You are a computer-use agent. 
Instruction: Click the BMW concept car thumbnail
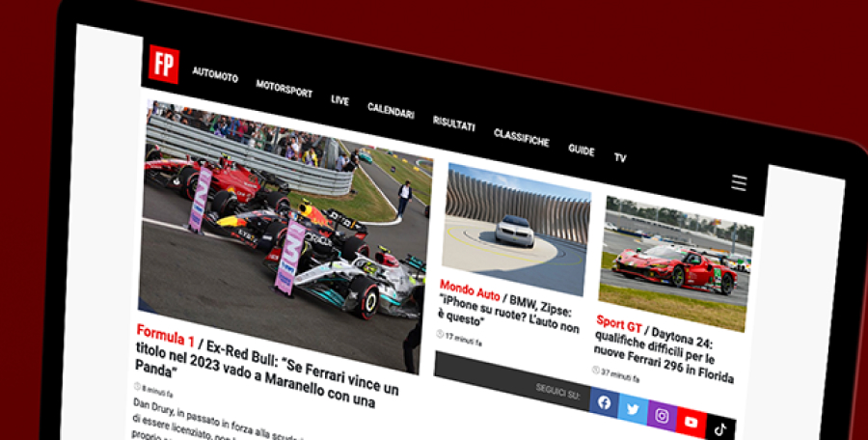click(516, 230)
